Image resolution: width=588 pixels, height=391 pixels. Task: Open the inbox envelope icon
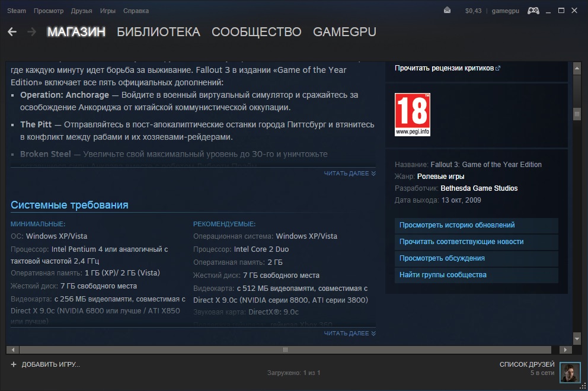447,11
